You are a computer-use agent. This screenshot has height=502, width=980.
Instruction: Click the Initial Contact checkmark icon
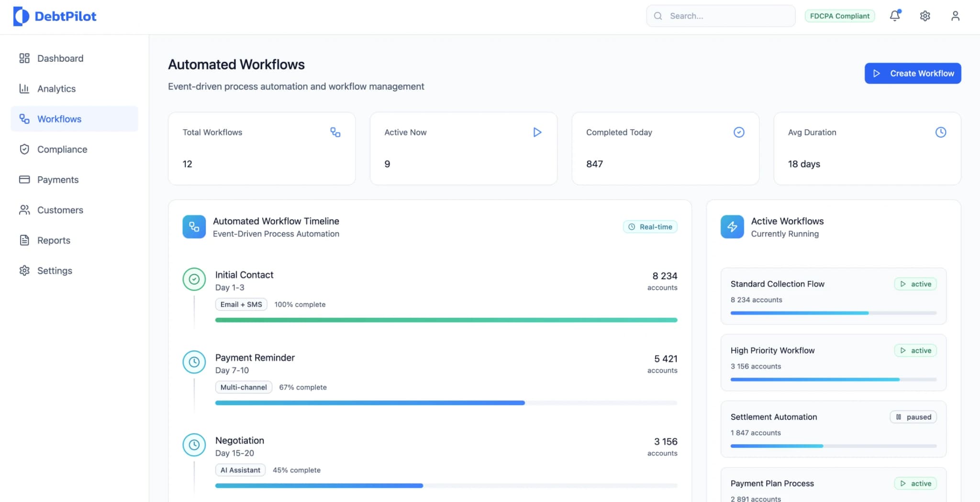pos(194,279)
